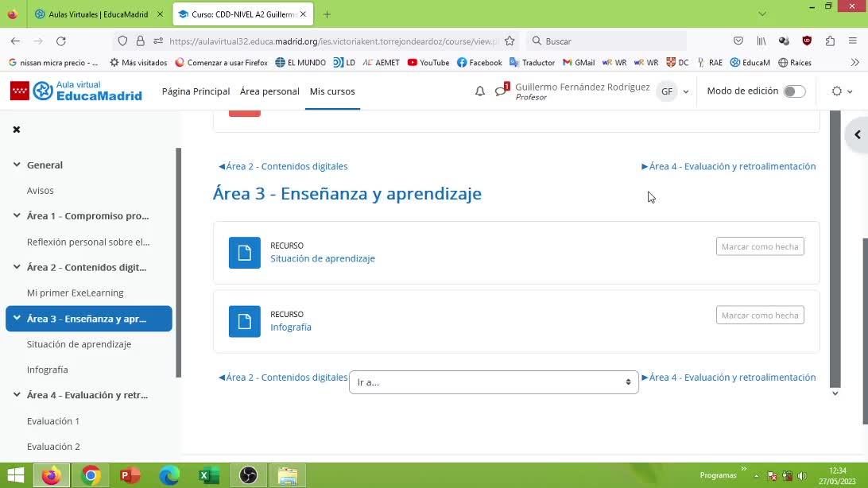Viewport: 868px width, 488px height.
Task: Open the messages speech bubble icon
Action: click(x=501, y=91)
